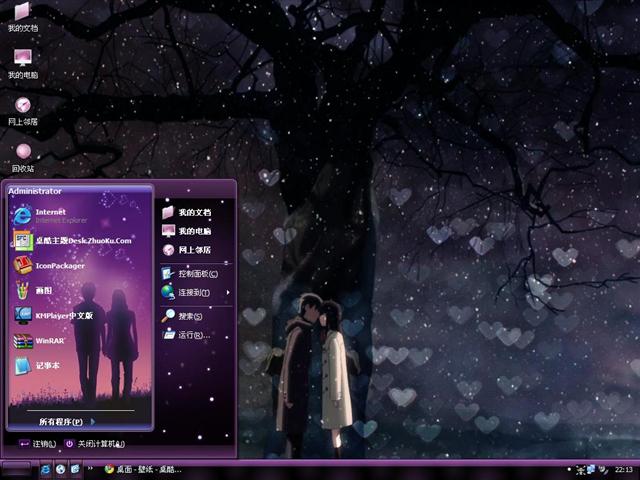640x480 pixels.
Task: Expand quick launch overflow chevron
Action: pyautogui.click(x=90, y=468)
